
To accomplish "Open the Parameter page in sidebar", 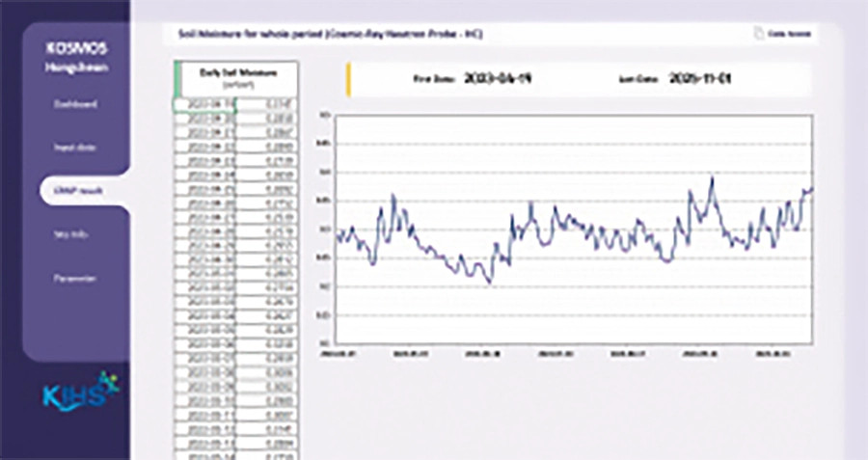I will 75,279.
